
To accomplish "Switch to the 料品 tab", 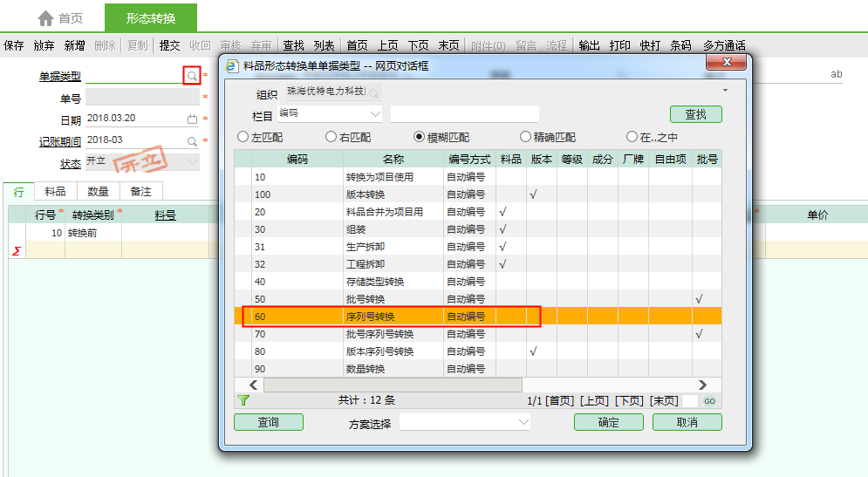I will [55, 191].
